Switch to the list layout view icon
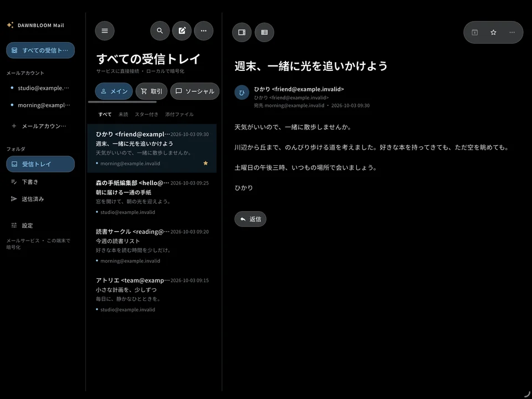The image size is (532, 399). tap(264, 32)
